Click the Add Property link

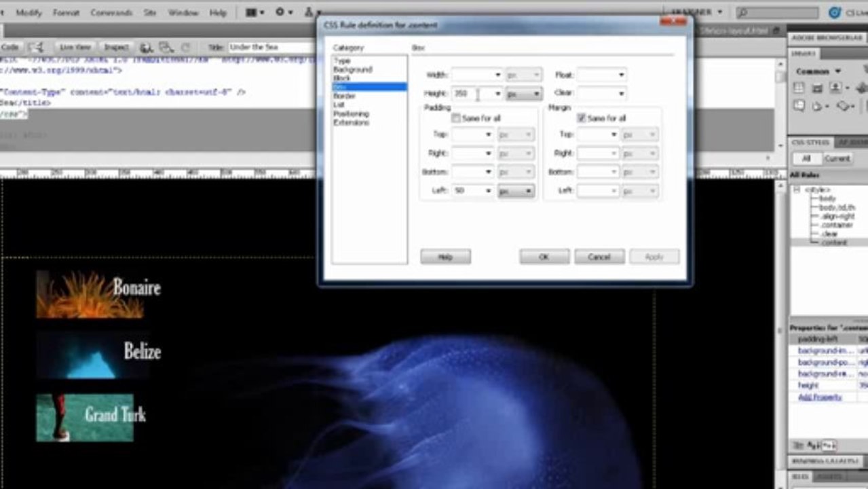820,397
